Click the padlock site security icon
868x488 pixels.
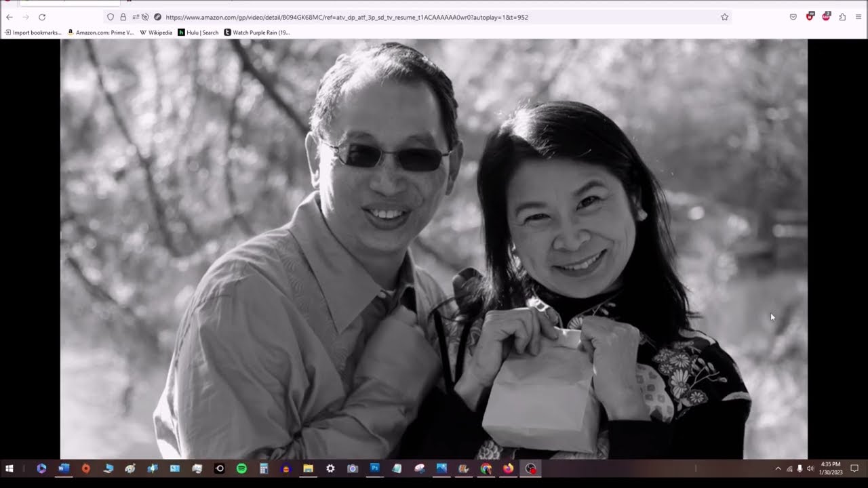[123, 17]
